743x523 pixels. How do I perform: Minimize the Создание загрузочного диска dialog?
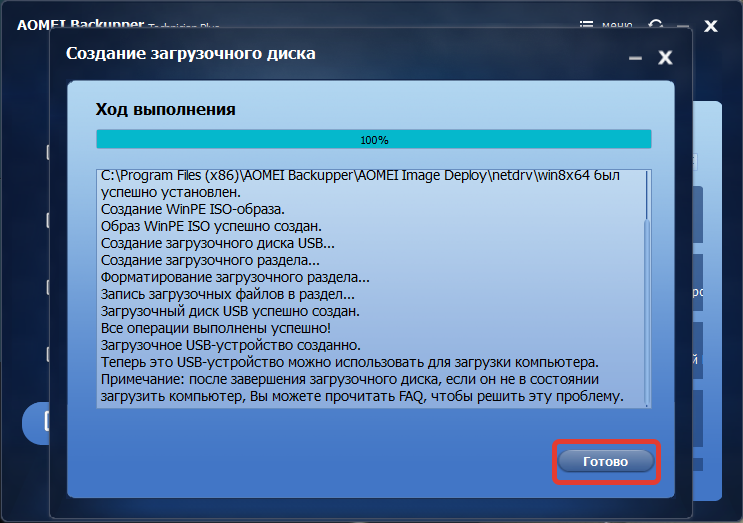(x=635, y=58)
